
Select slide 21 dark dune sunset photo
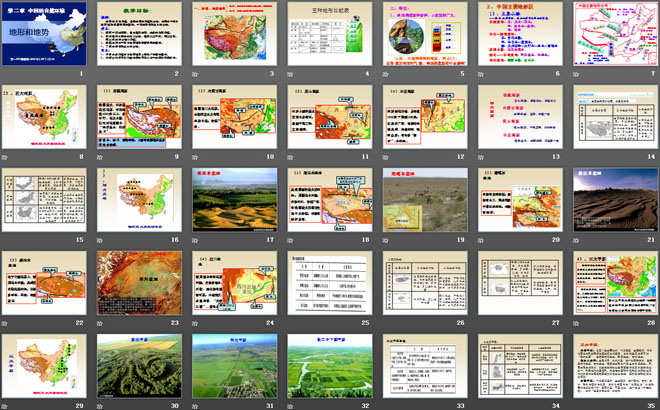(x=613, y=199)
